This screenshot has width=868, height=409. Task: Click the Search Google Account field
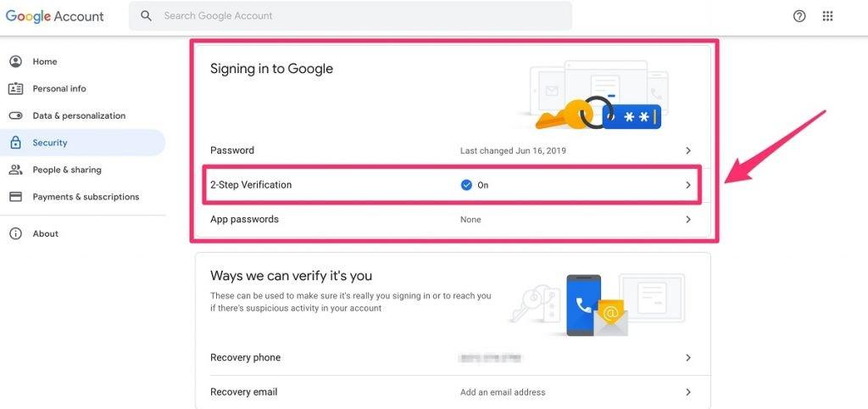click(350, 16)
